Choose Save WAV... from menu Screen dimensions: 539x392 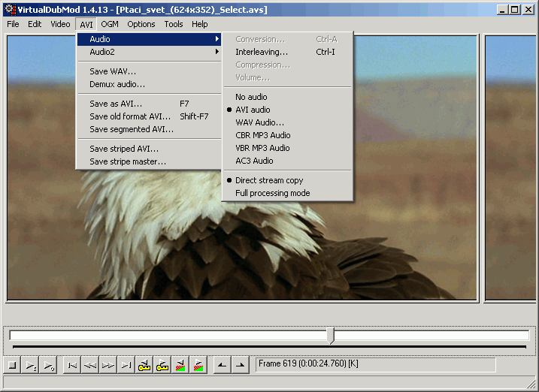149,71
